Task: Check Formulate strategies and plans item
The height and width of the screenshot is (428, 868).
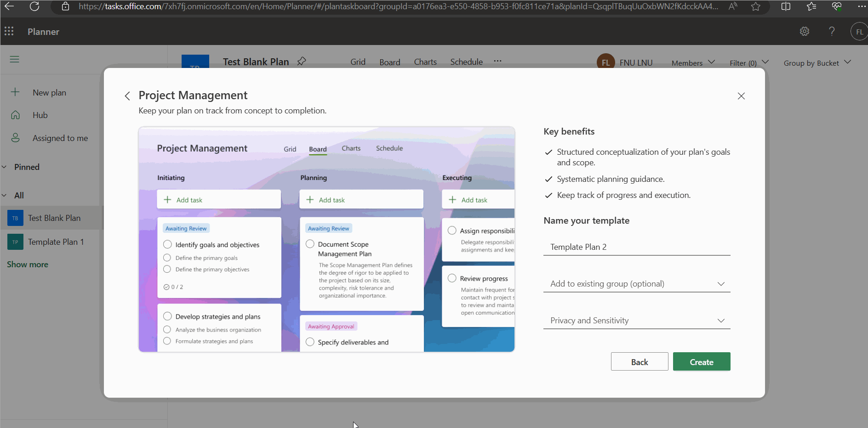Action: [167, 341]
